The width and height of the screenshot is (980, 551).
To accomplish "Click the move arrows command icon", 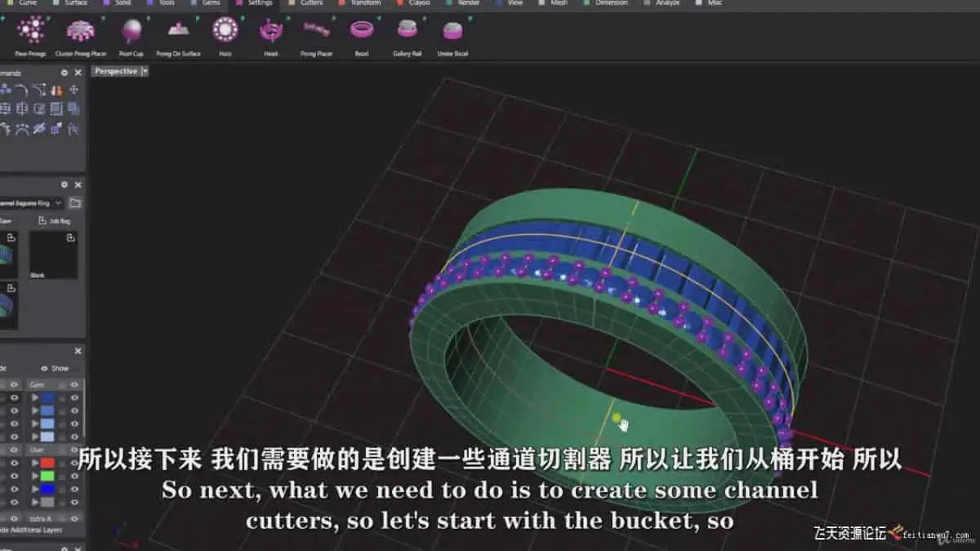I will (74, 90).
